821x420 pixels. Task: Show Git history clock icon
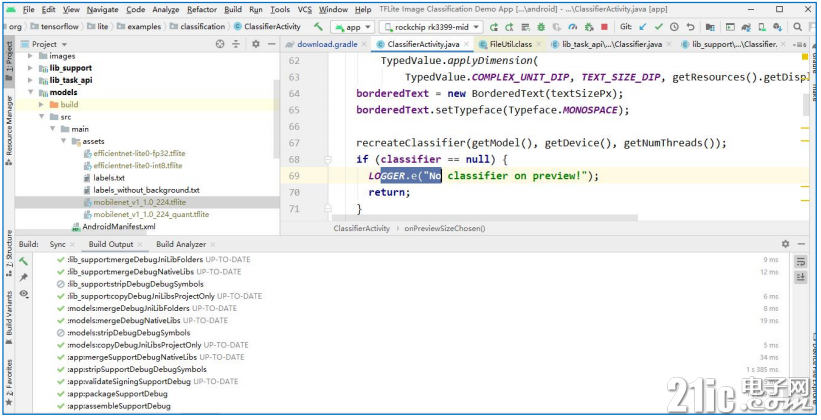click(x=674, y=27)
